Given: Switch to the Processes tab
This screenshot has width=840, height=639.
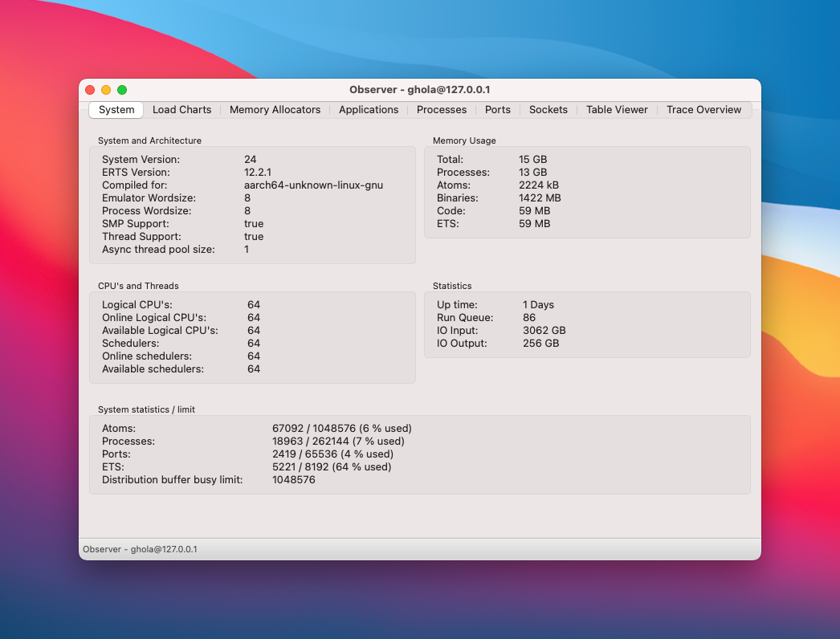Looking at the screenshot, I should point(441,110).
